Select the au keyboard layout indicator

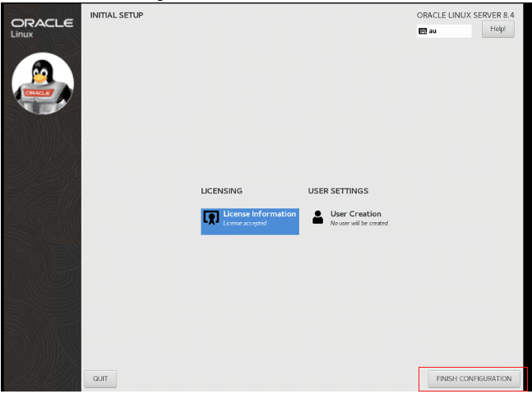444,31
